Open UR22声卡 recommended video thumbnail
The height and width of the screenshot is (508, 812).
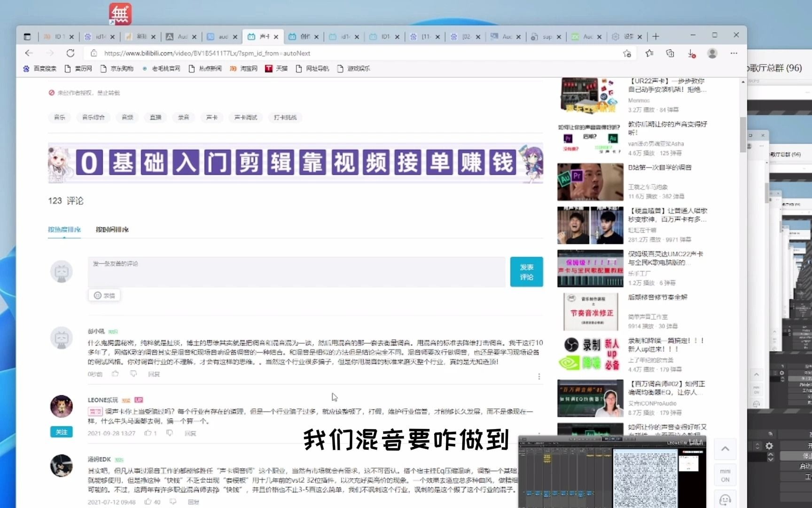point(590,96)
